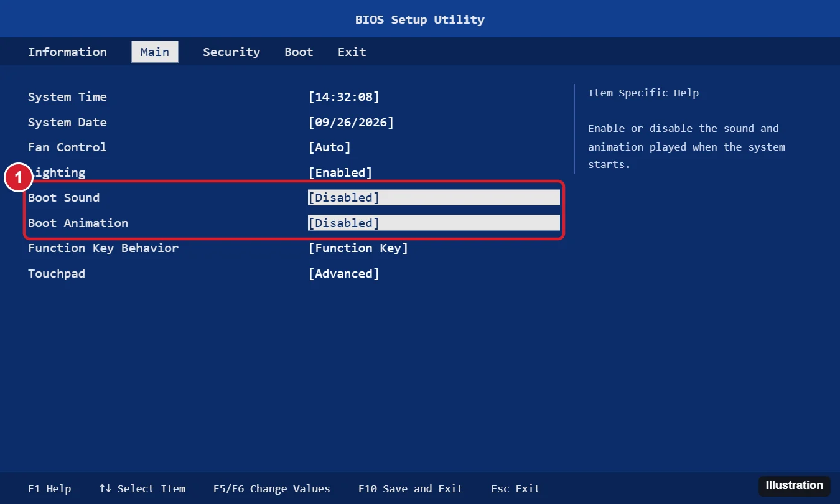The image size is (840, 504).
Task: Change the Function Key Behavior value
Action: [358, 248]
